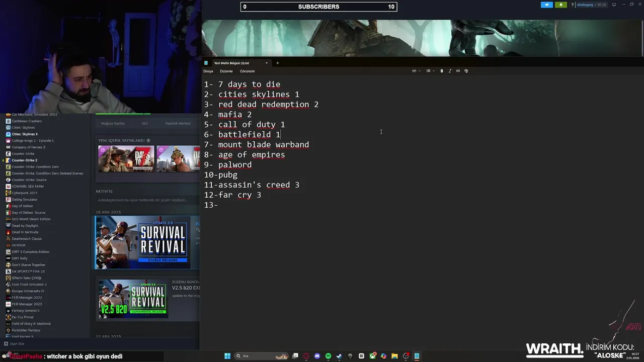Select the Yeni Metin Belgesi (3).txt tab
Viewport: 644px width, 362px height.
231,63
